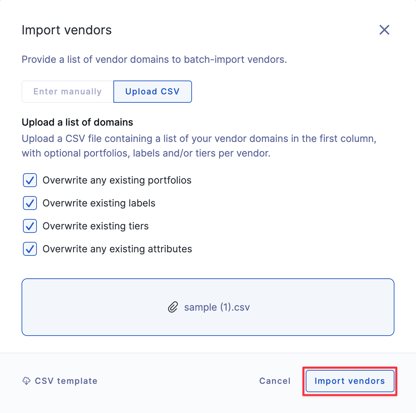Close the Import vendors dialog with X
The width and height of the screenshot is (416, 413).
[384, 30]
